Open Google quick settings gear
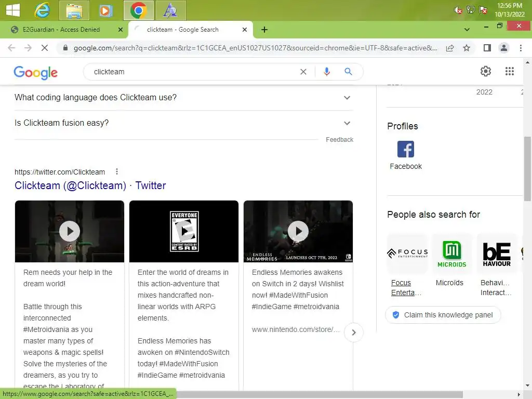This screenshot has height=399, width=532. tap(486, 71)
